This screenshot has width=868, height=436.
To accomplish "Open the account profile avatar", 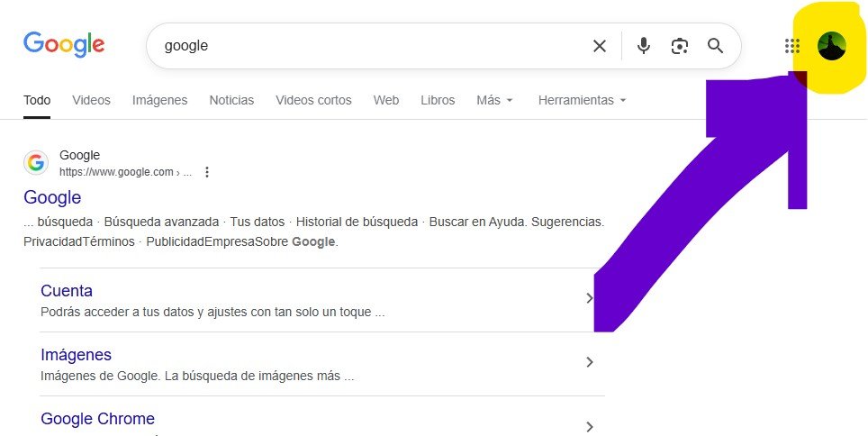I will point(831,46).
